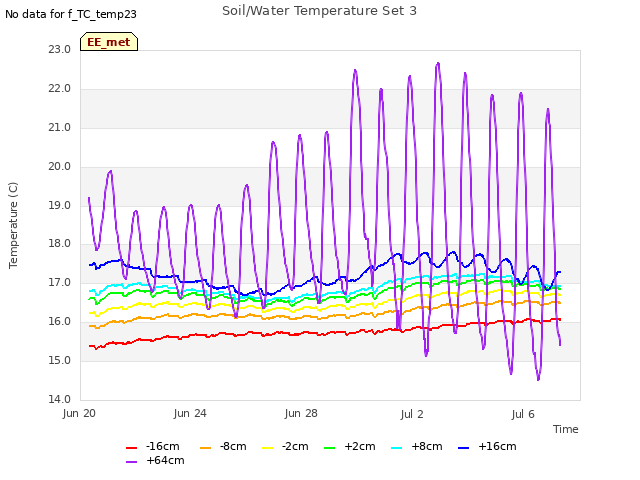Click the +8cm legend label
640x480 pixels.
[427, 447]
